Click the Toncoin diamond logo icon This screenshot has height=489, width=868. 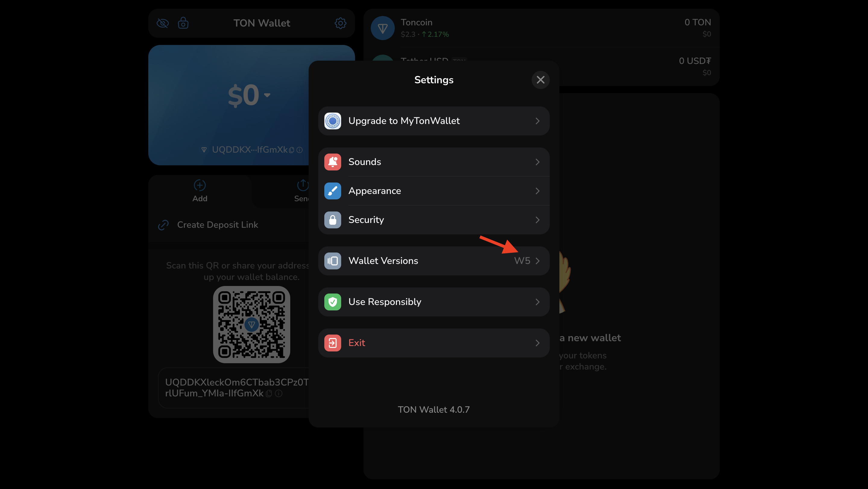tap(382, 28)
